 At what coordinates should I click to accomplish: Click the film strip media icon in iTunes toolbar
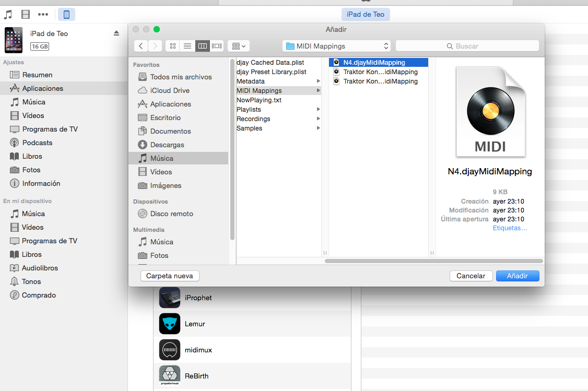pos(25,14)
